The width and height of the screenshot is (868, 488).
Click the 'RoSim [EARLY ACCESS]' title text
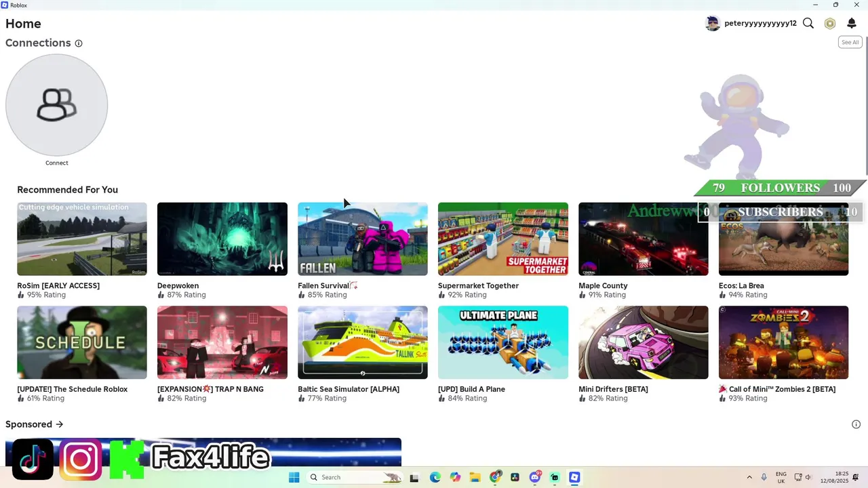point(58,286)
